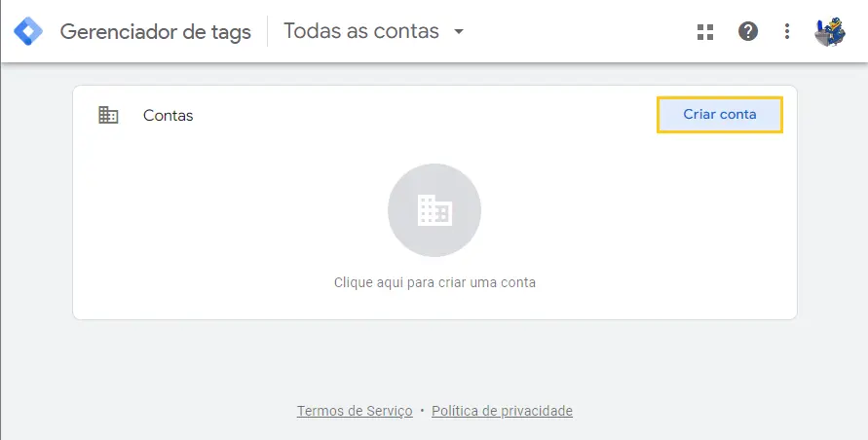Click the dot separator between footer links
Viewport: 868px width, 440px height.
click(422, 411)
